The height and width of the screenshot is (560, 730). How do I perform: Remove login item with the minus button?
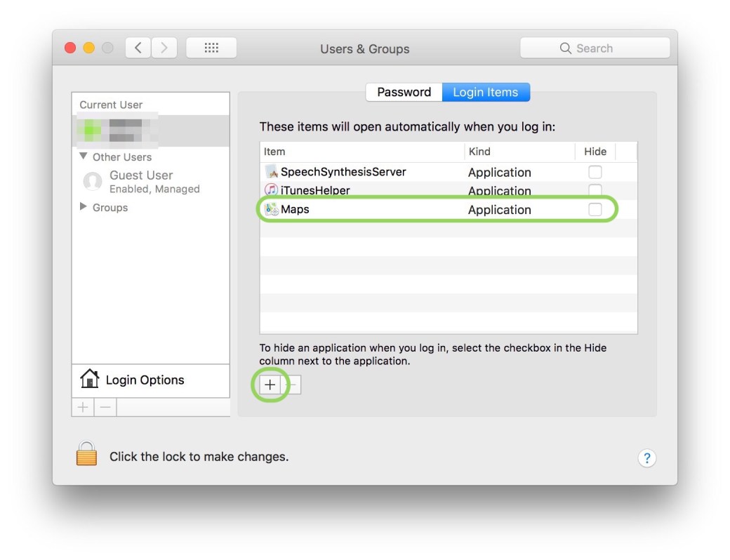coord(293,385)
